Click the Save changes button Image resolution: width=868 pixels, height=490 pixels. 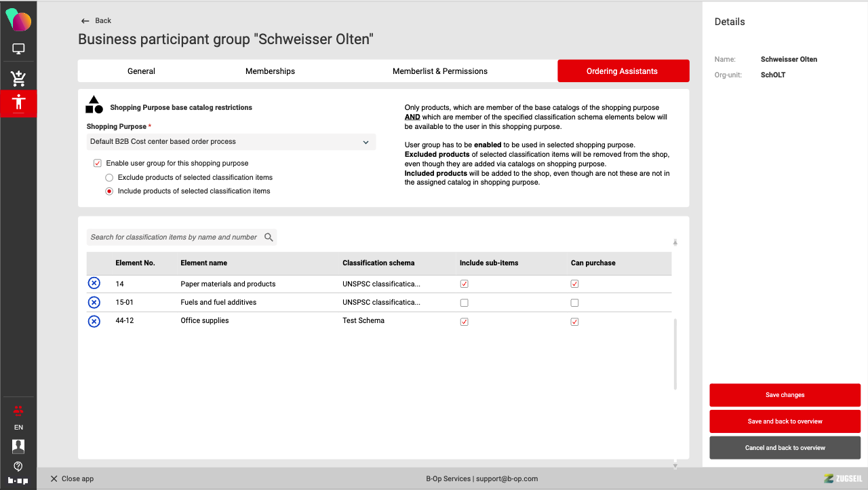click(785, 395)
